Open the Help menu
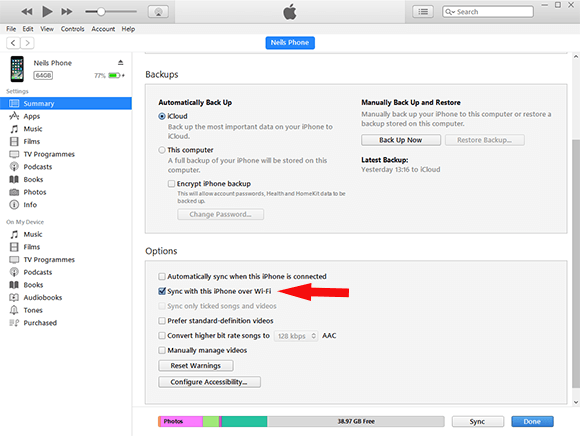Screen dimensions: 580x436 tap(128, 29)
